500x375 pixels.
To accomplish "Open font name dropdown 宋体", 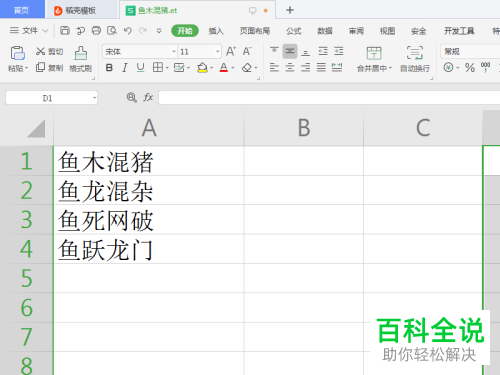I will click(174, 51).
